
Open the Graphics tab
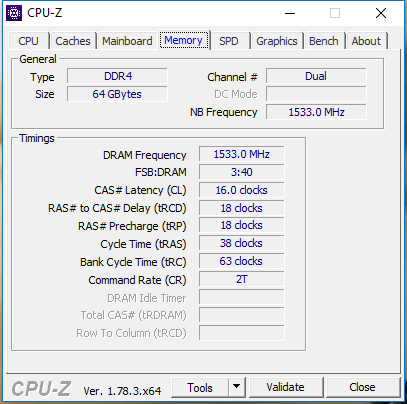click(277, 41)
